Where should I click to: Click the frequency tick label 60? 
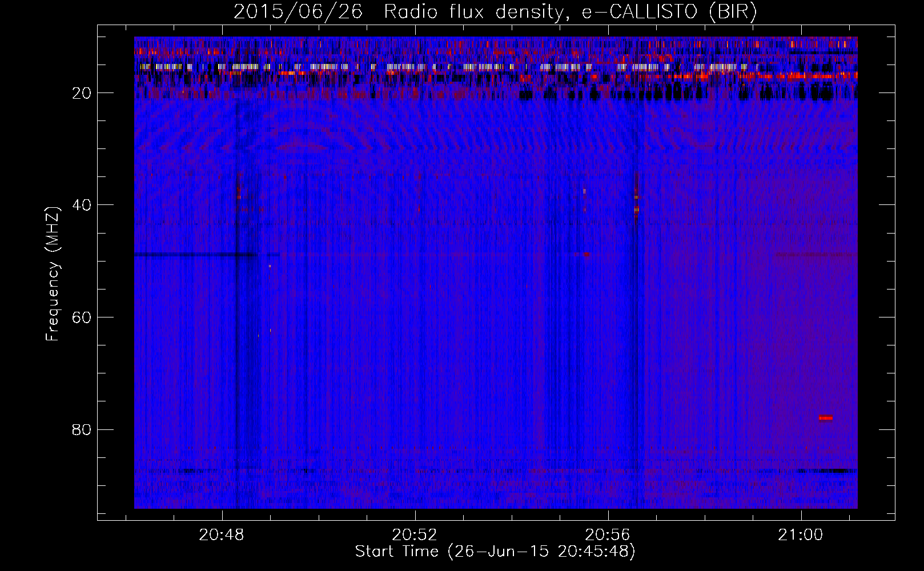coord(82,317)
